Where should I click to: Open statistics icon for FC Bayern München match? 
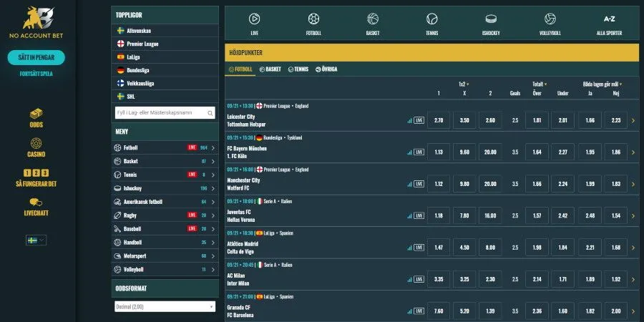click(409, 152)
